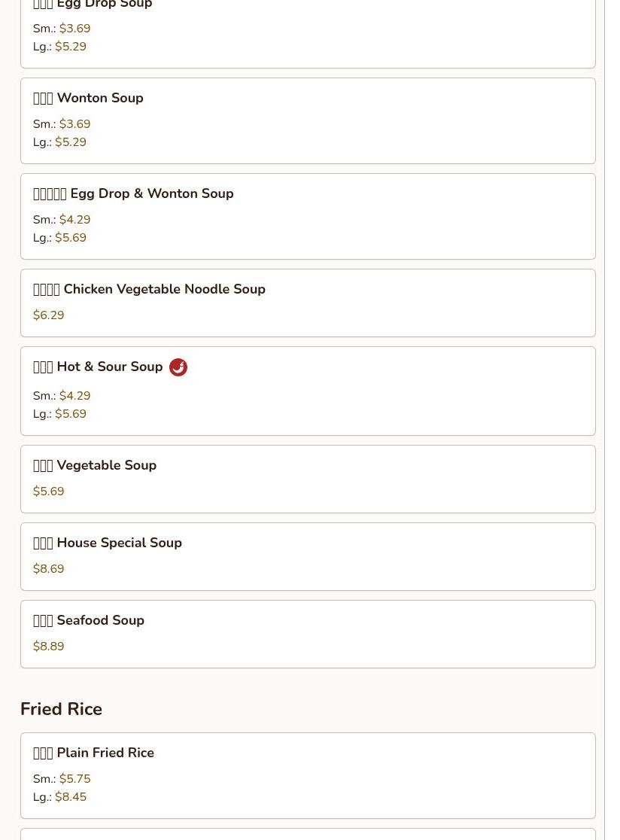The height and width of the screenshot is (840, 620).
Task: Click the $6.29 Chicken Vegetable Noodle Soup price
Action: click(x=49, y=315)
